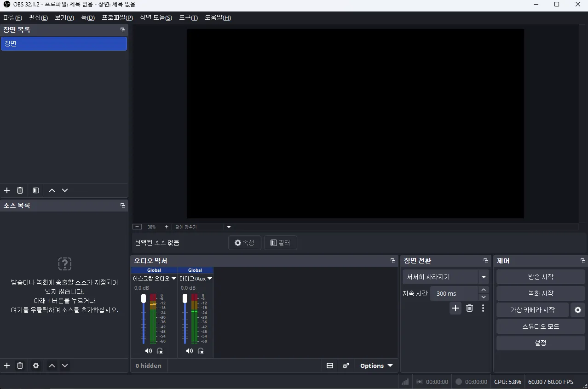This screenshot has height=389, width=588.
Task: Click the question mark icon in sources
Action: (65, 264)
